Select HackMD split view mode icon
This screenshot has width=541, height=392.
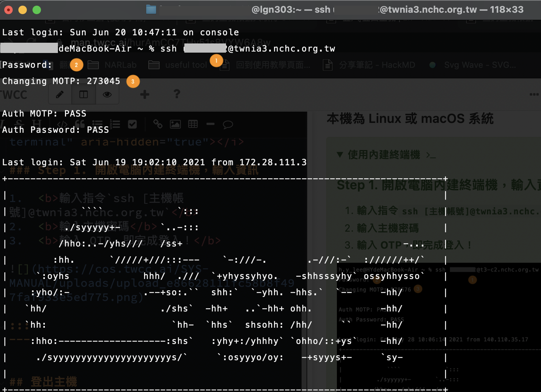(x=84, y=94)
